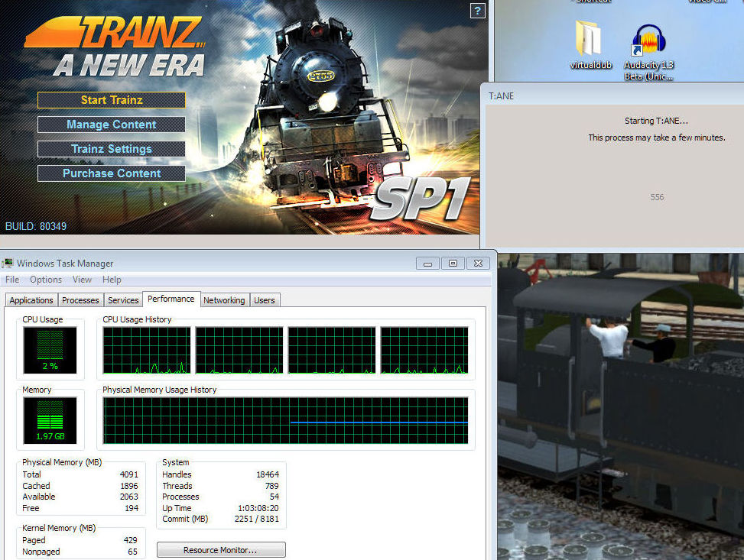Click the Cached value 1896
Screen dimensions: 744x560
click(x=129, y=486)
